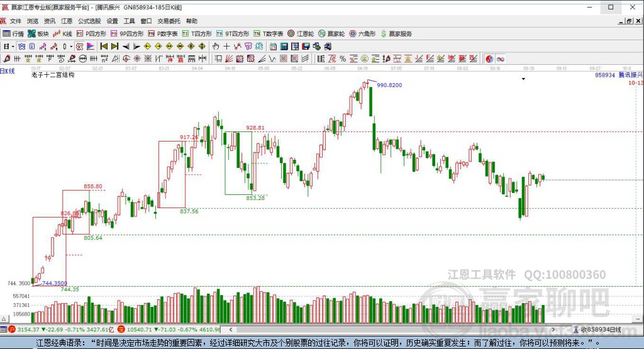The width and height of the screenshot is (644, 349).
Task: Click the red floppy-disk save icon
Action: tap(306, 47)
